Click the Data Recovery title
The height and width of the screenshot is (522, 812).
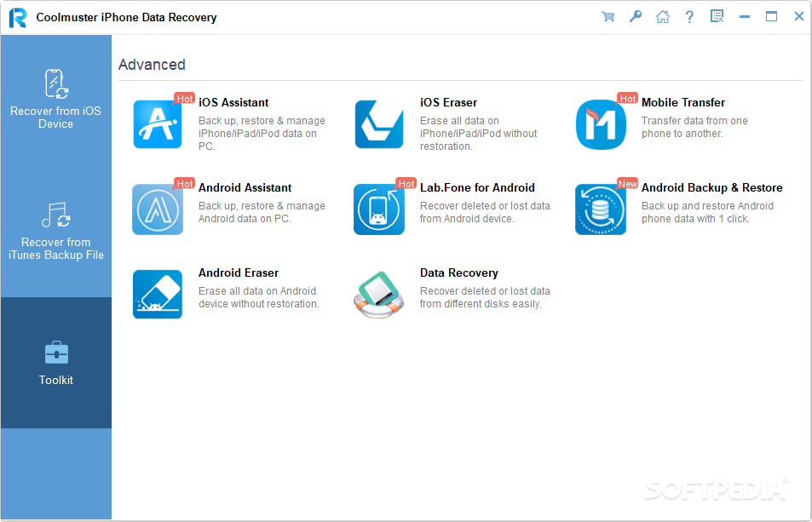click(458, 272)
